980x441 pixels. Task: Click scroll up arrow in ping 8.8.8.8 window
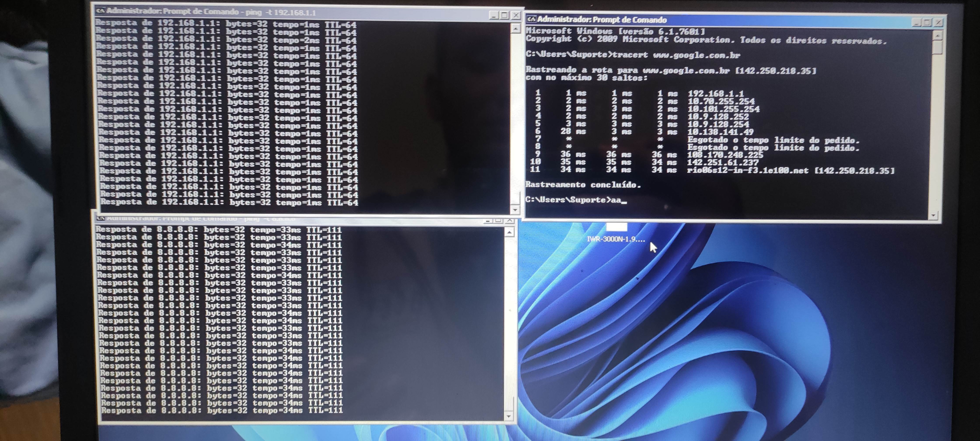pos(510,232)
